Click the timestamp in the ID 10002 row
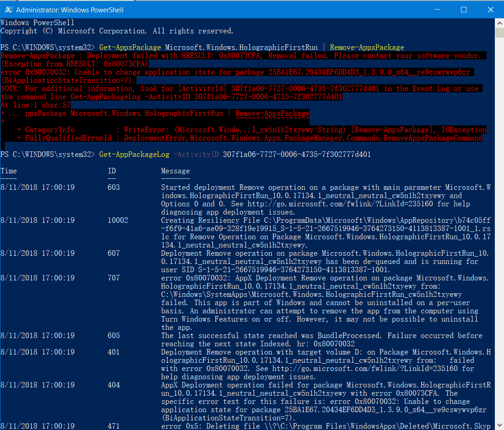 coord(38,220)
